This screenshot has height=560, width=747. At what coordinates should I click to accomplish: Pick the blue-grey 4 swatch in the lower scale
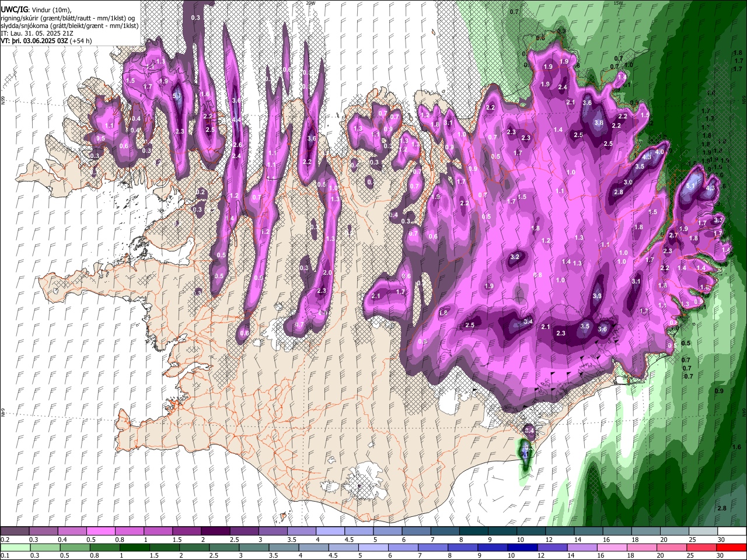tap(313, 547)
